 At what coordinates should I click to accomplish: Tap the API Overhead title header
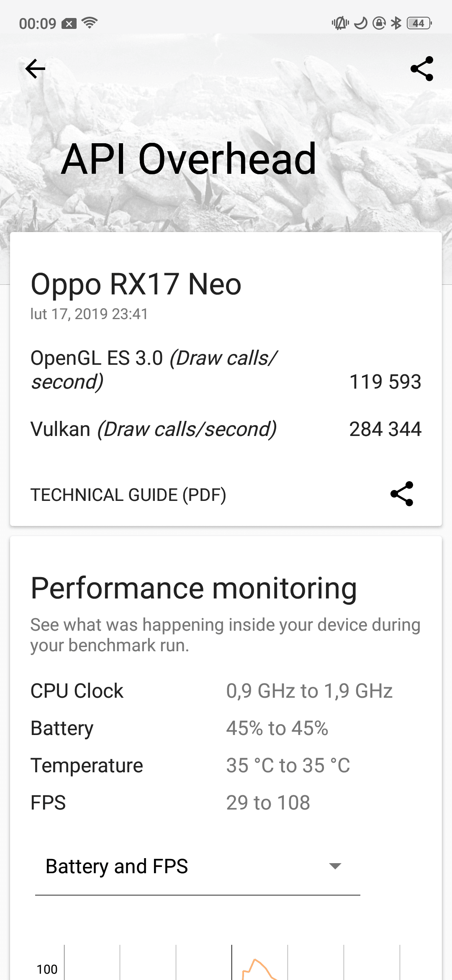[x=189, y=159]
